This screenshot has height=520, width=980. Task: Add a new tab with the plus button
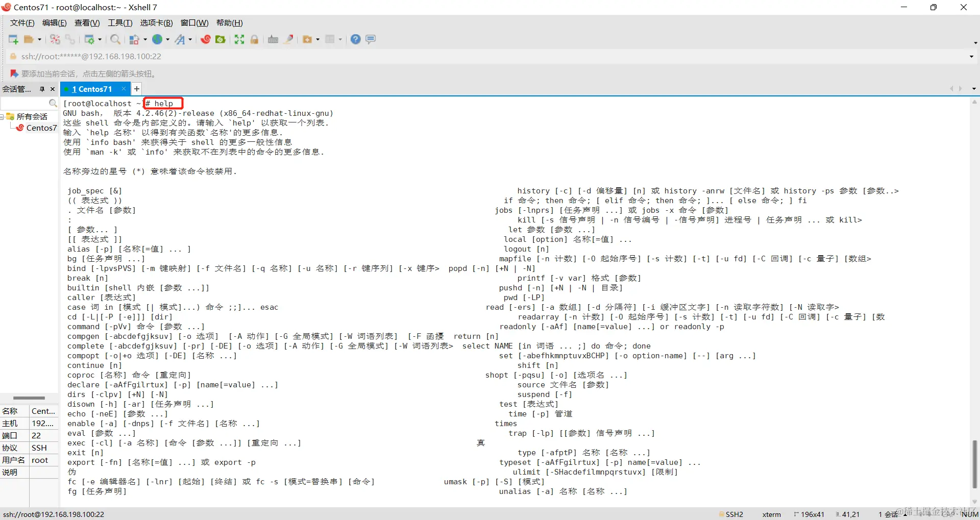coord(137,89)
